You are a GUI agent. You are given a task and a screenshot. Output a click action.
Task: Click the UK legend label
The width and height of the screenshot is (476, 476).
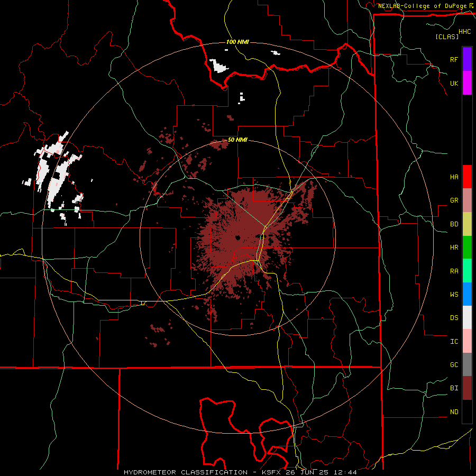(454, 83)
